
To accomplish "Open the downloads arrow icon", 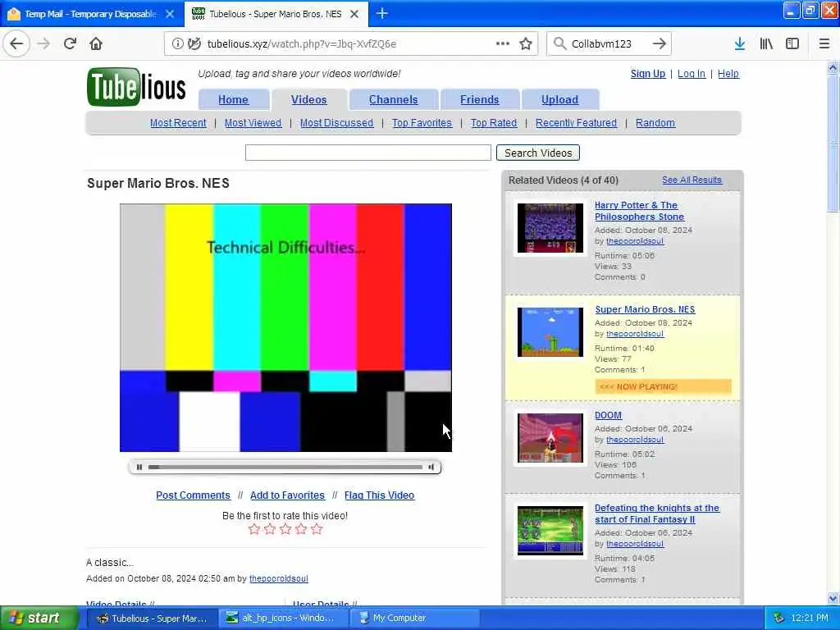I will click(739, 43).
